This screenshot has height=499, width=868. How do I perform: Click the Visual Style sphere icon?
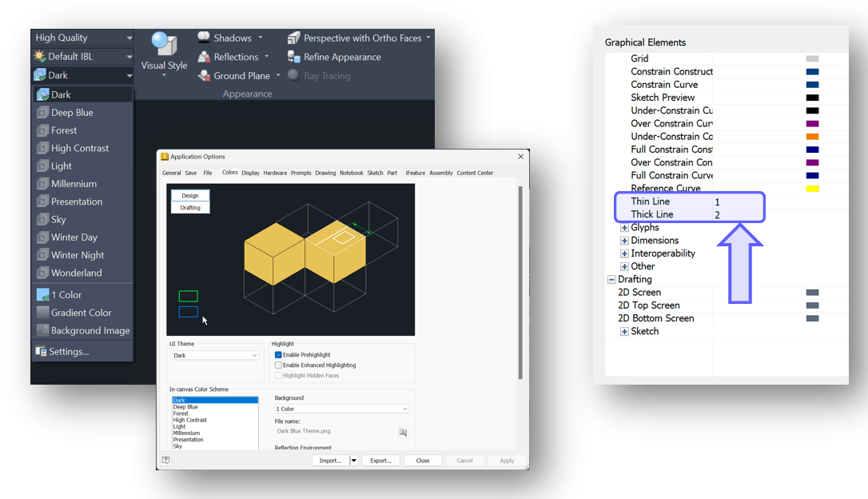click(164, 45)
